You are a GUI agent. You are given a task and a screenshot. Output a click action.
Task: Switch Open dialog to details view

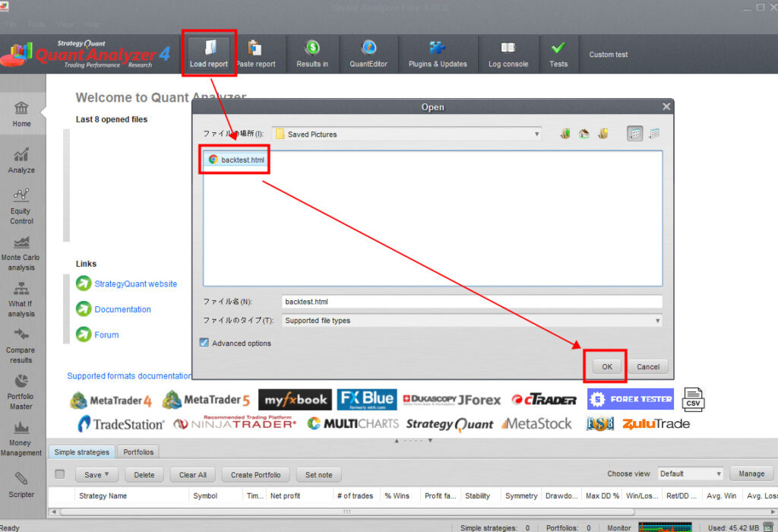[x=654, y=134]
